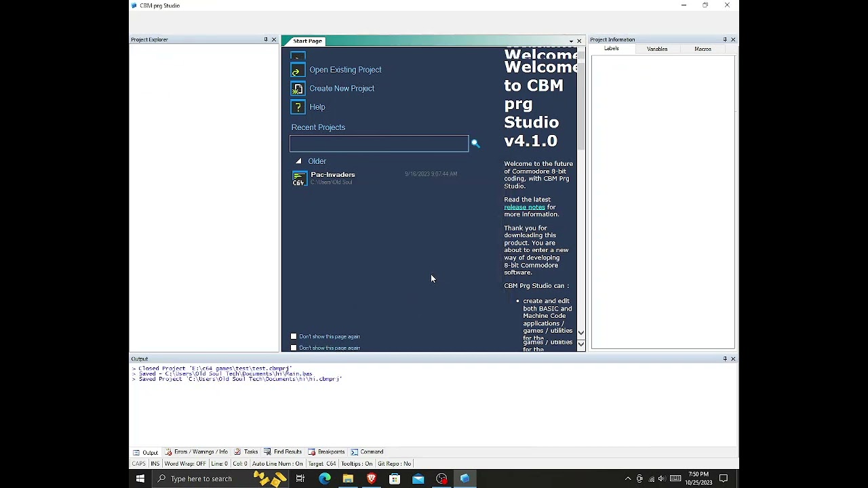Click the CAPS indicator in status bar

coord(138,464)
